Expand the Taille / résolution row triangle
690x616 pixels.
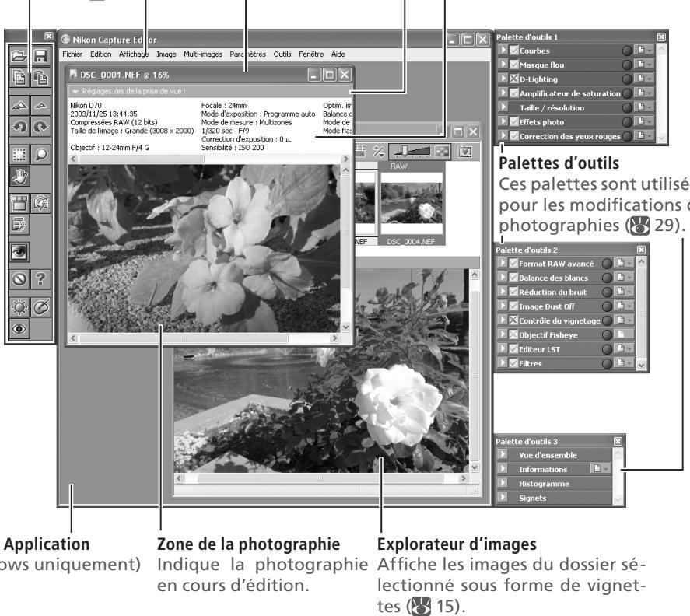coord(503,107)
